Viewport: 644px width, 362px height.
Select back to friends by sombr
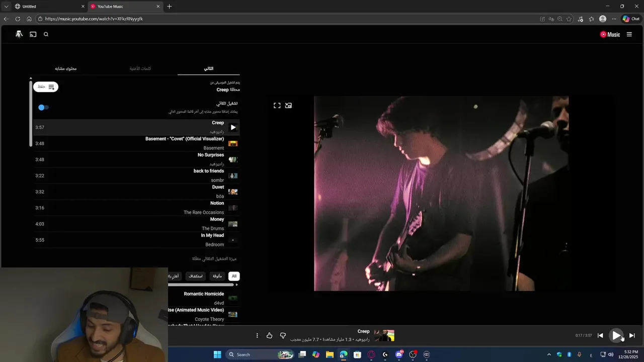tap(137, 175)
